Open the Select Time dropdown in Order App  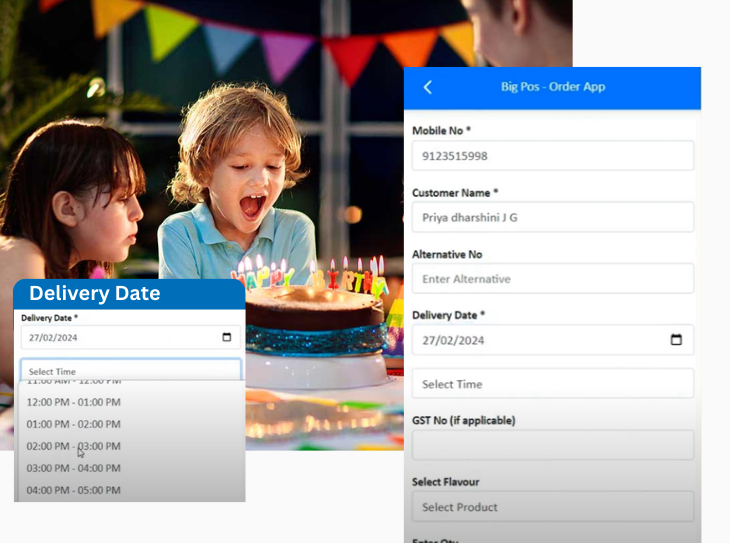click(x=553, y=384)
